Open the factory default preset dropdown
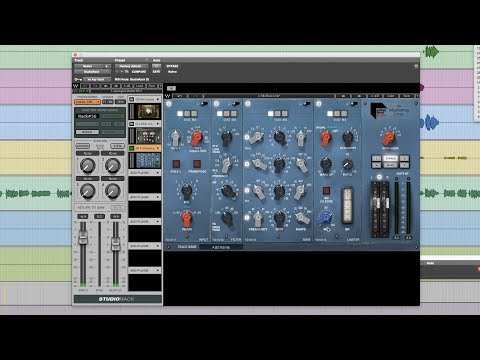Screen dimensions: 480x360 [131, 66]
